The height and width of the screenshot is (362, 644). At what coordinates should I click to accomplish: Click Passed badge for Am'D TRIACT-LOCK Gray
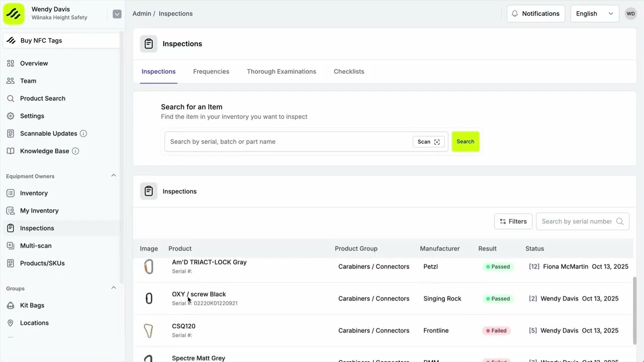pos(498,266)
